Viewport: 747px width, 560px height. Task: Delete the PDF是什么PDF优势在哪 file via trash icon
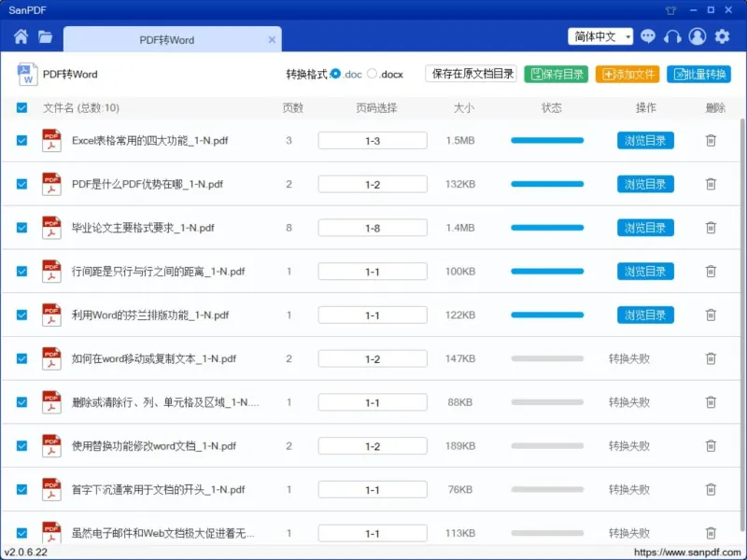(711, 184)
